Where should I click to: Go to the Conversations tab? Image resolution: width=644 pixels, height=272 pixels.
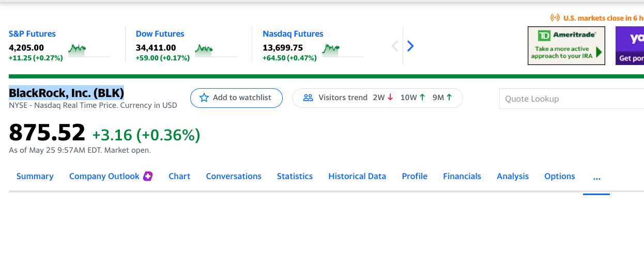click(234, 176)
